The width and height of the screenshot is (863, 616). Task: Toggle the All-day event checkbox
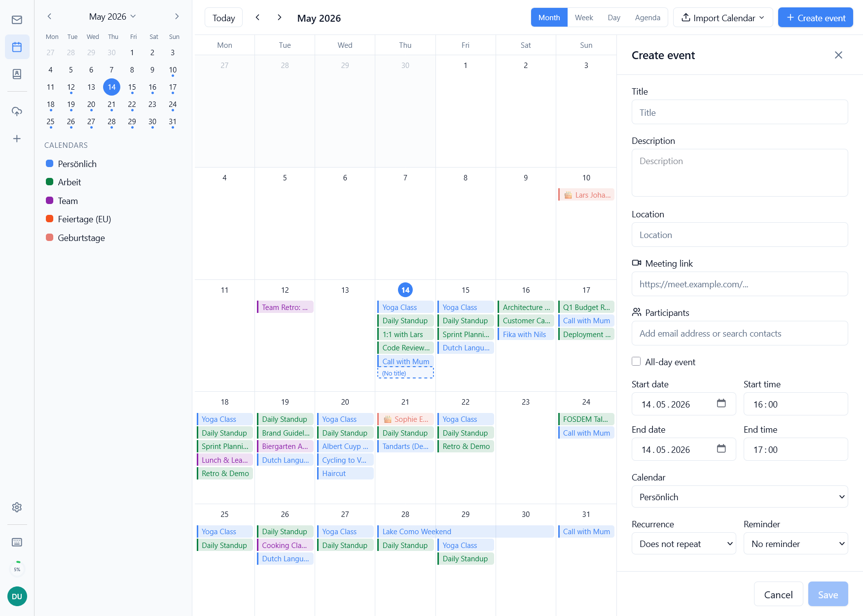tap(636, 361)
